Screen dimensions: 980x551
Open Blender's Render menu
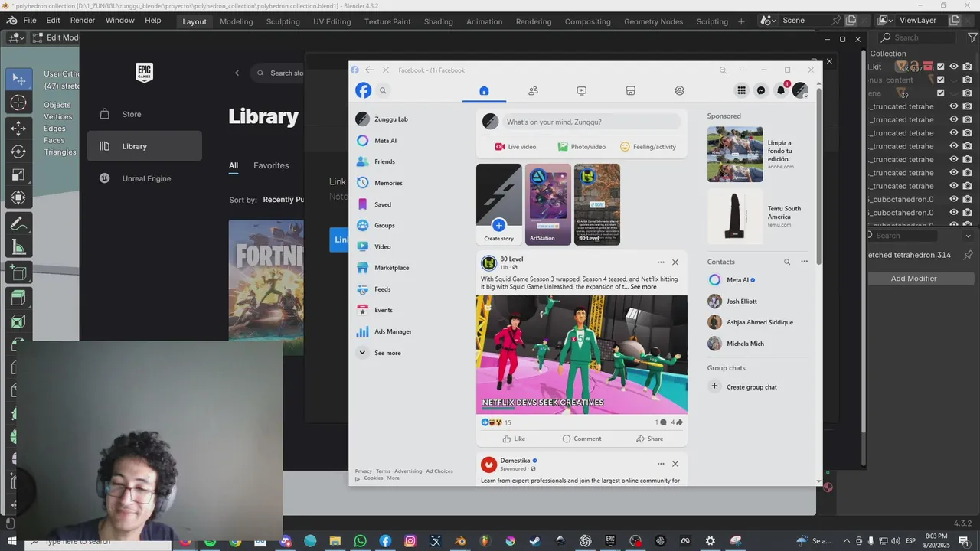tap(83, 21)
